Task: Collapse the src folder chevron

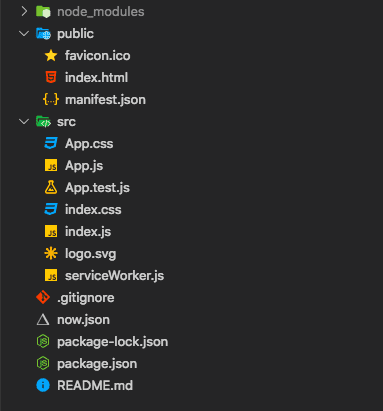Action: click(24, 122)
